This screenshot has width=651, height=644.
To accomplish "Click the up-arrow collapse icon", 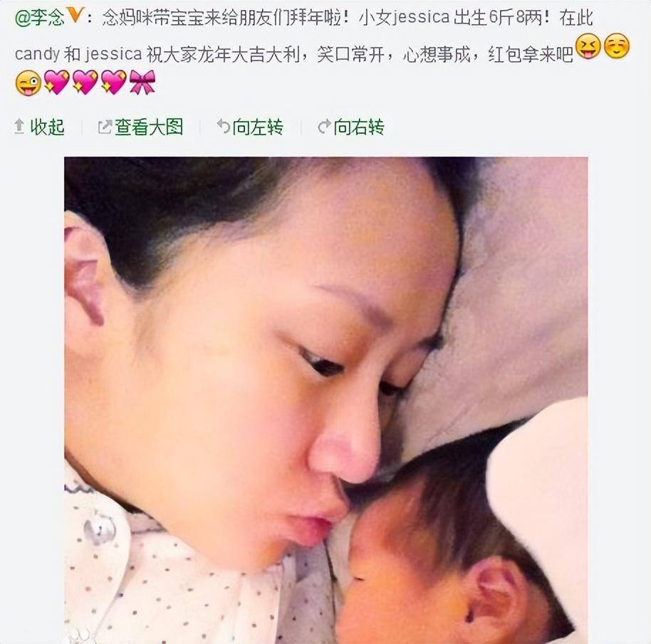I will (x=19, y=127).
